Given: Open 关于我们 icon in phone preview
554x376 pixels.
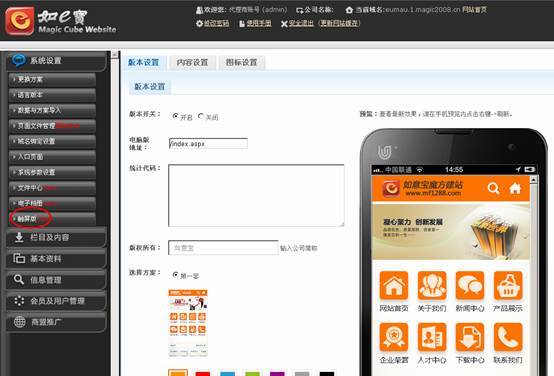Looking at the screenshot, I should (x=432, y=286).
